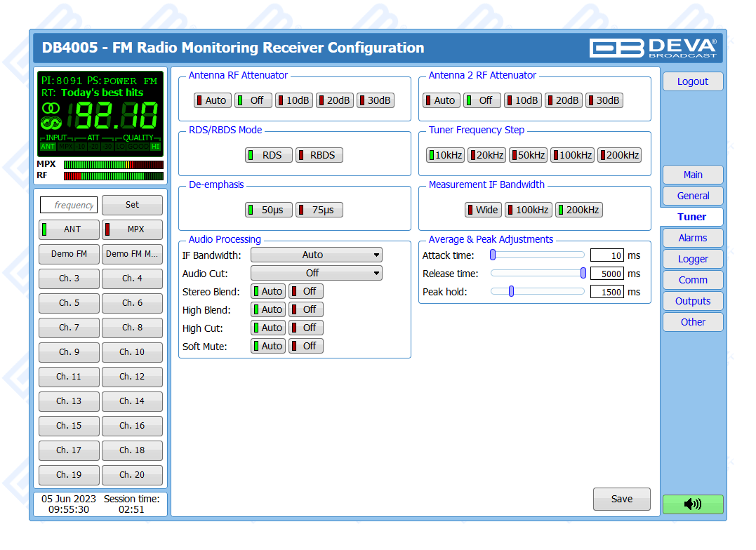Click the DEVA Broadcast logo

653,48
